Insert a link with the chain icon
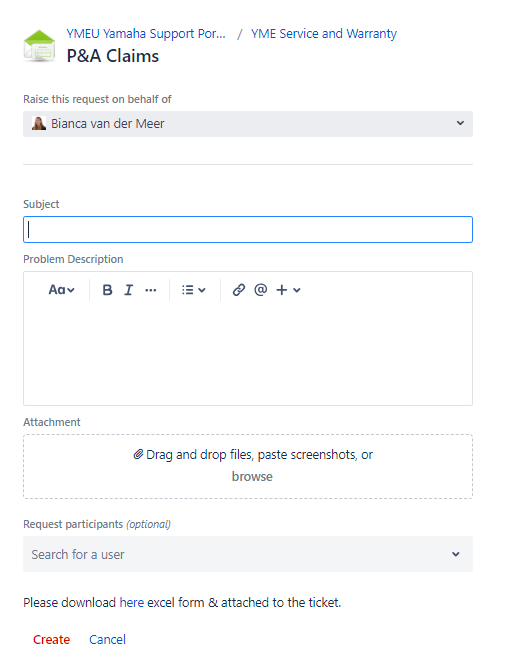This screenshot has height=671, width=514. point(239,290)
